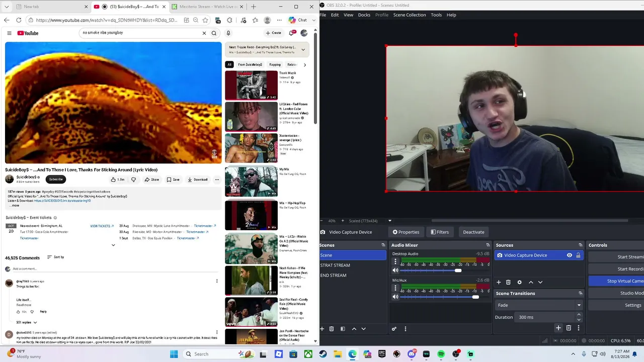Expand the 351 replies thread
This screenshot has width=644, height=362.
[x=27, y=322]
